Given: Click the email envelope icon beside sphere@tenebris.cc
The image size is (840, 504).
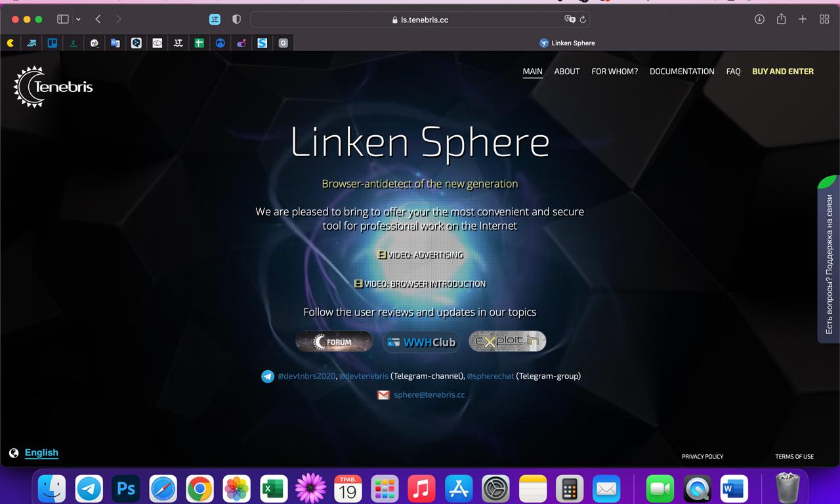Looking at the screenshot, I should coord(384,395).
